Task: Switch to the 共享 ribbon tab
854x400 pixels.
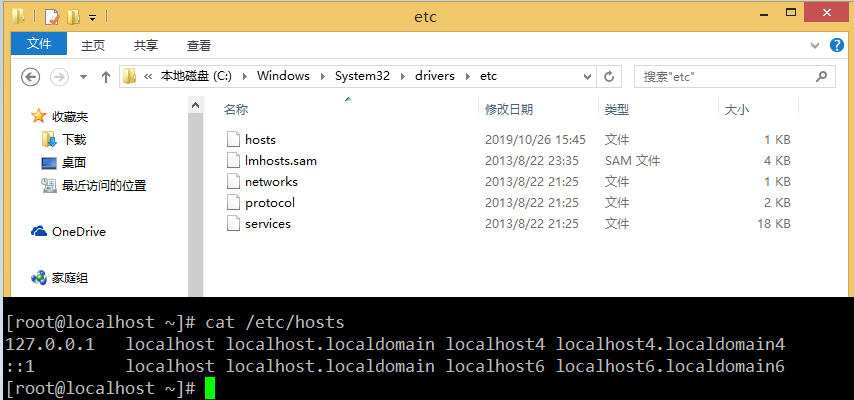Action: 146,45
